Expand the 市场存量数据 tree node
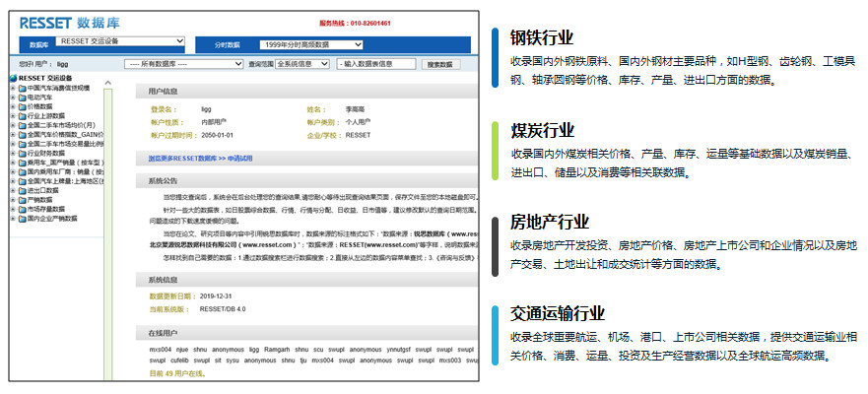This screenshot has height=394, width=868. tap(13, 209)
